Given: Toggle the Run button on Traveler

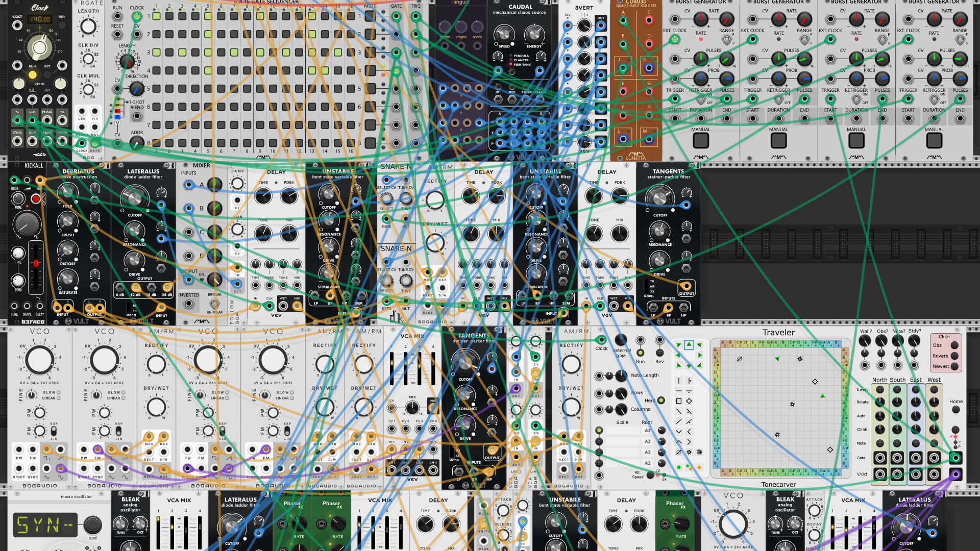Looking at the screenshot, I should coord(640,353).
